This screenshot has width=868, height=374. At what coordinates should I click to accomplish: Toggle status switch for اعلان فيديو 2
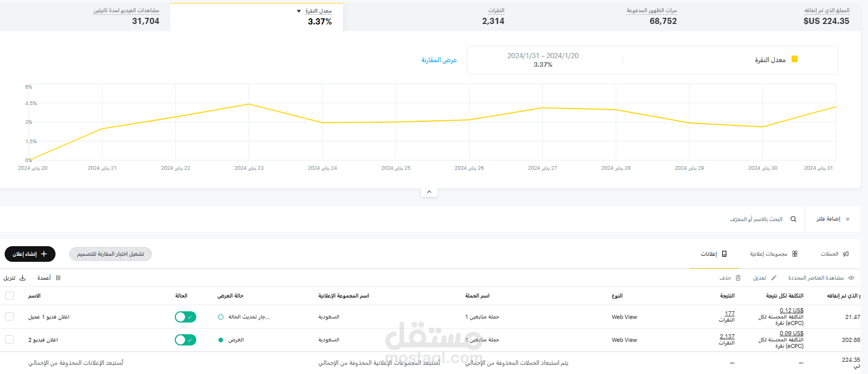coord(186,340)
